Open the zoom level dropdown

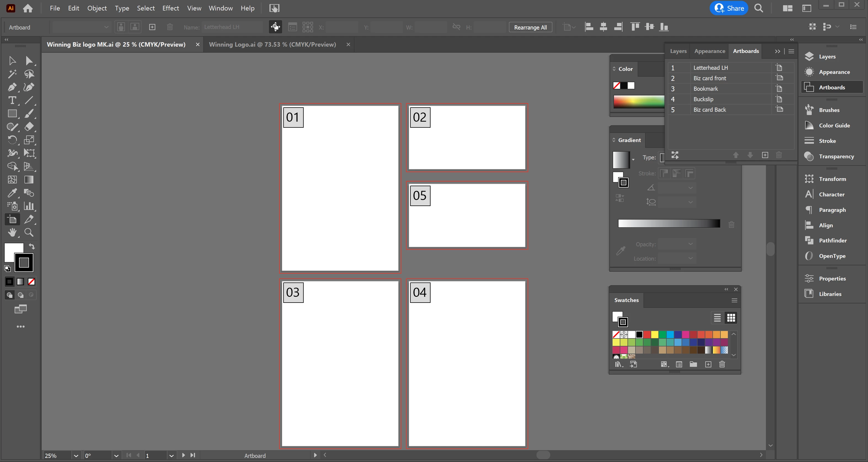click(76, 456)
